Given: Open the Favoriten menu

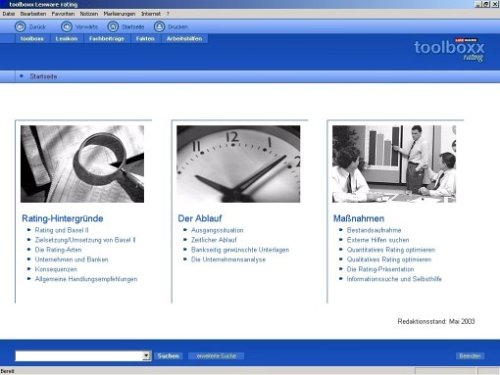Looking at the screenshot, I should pos(63,14).
